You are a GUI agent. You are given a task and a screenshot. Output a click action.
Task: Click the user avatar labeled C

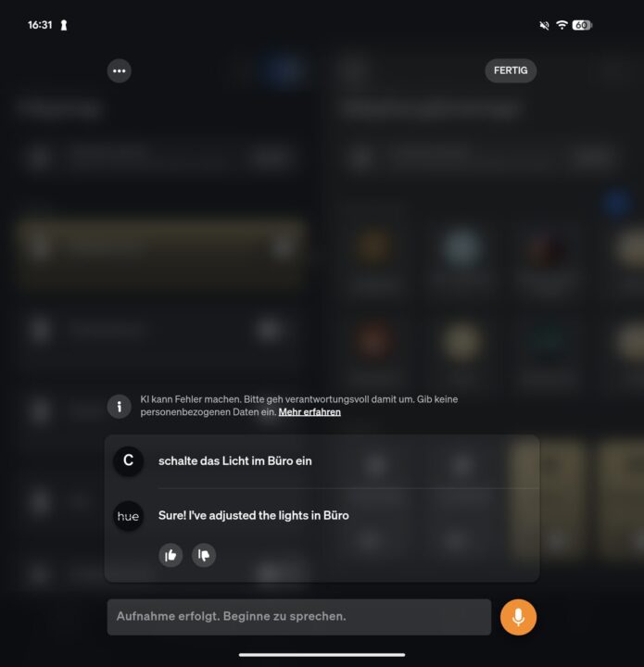coord(128,460)
